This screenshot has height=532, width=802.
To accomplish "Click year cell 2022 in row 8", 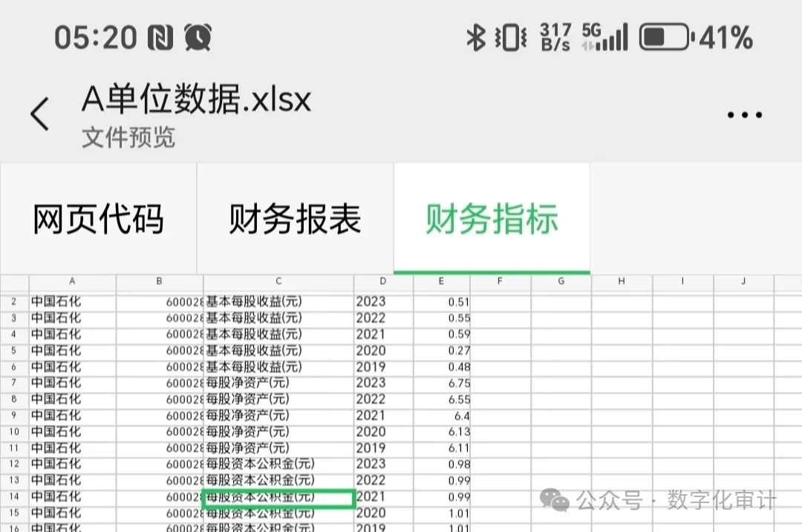I will [x=383, y=399].
